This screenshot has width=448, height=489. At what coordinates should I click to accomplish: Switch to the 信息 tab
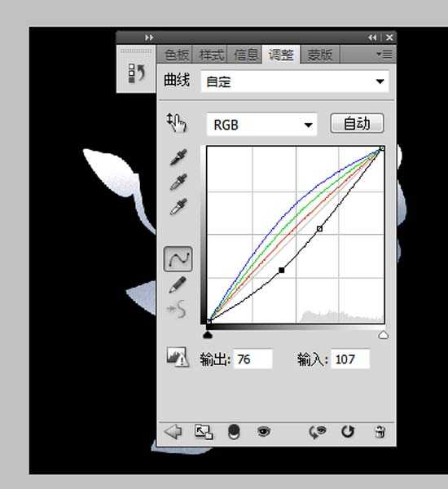245,55
